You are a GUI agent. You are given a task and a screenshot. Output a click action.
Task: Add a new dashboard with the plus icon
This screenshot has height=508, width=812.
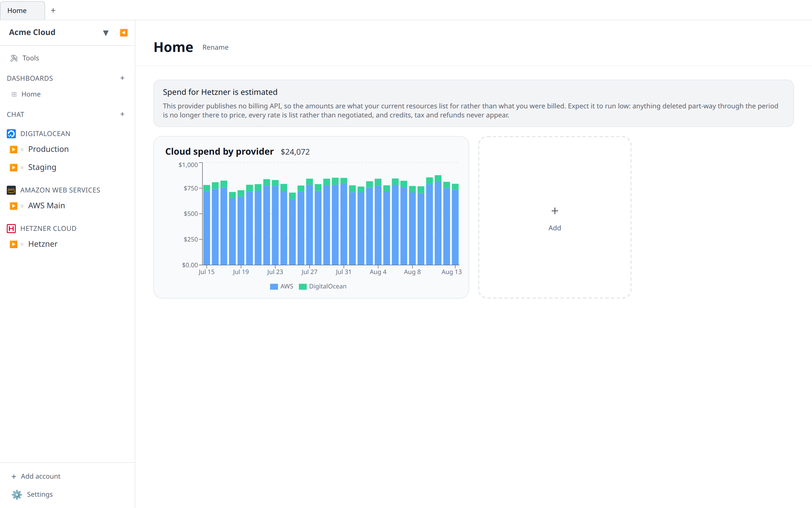coord(122,78)
